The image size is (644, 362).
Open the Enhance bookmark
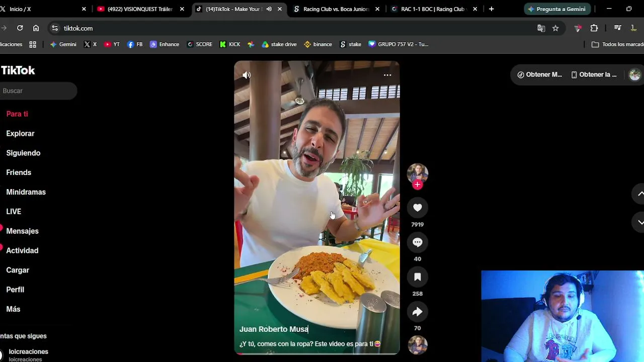pyautogui.click(x=165, y=44)
